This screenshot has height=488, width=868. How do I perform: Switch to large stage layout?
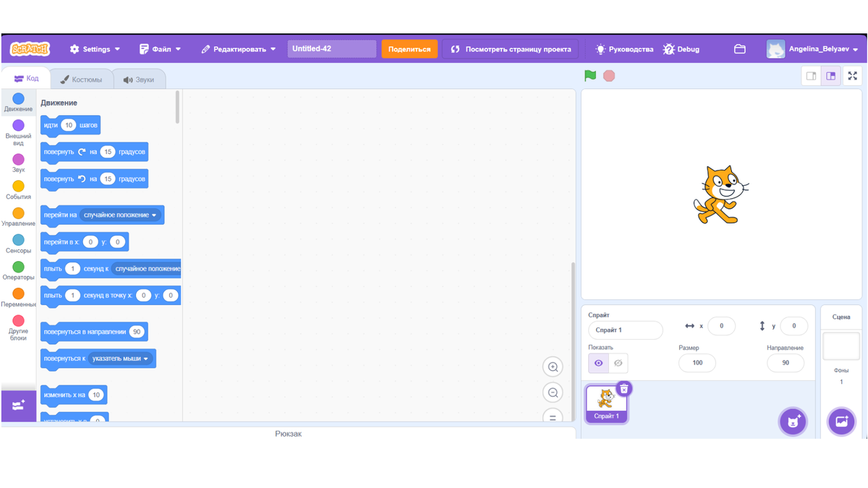click(831, 76)
